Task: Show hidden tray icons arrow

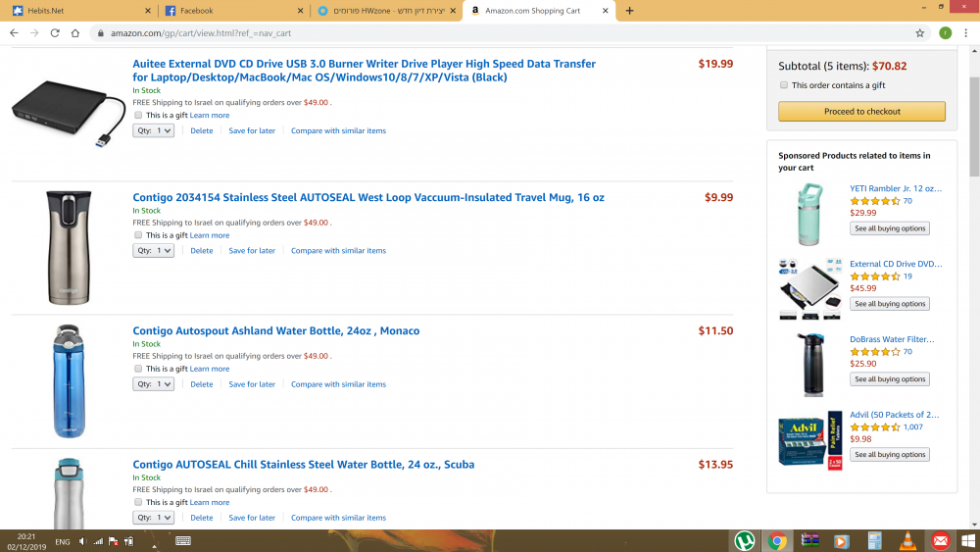Action: (x=155, y=545)
